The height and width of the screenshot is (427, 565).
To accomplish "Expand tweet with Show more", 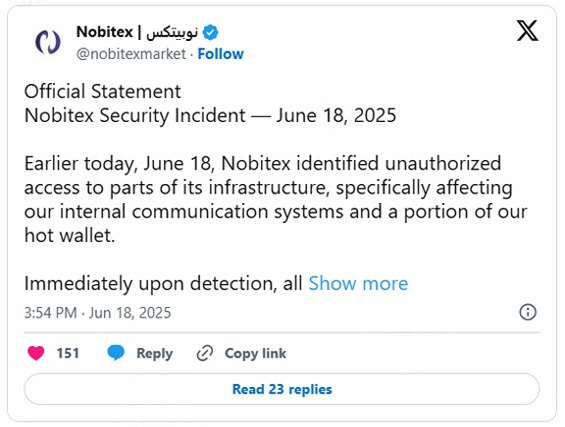I will tap(358, 283).
